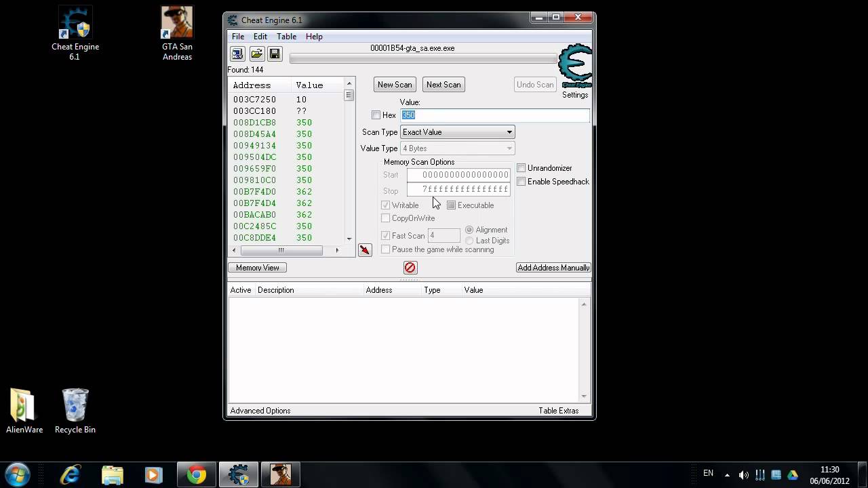The height and width of the screenshot is (488, 868).
Task: Enable the Unrandomizer checkbox
Action: pos(521,168)
